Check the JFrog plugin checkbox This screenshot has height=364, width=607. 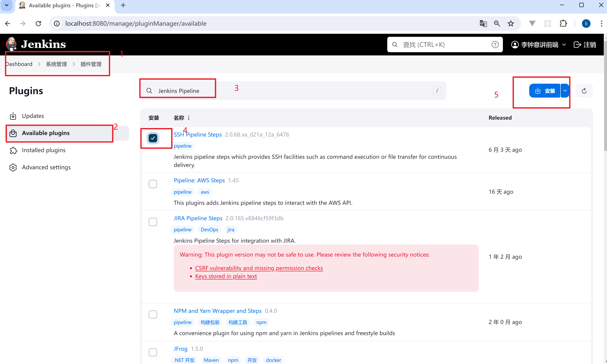pyautogui.click(x=153, y=352)
